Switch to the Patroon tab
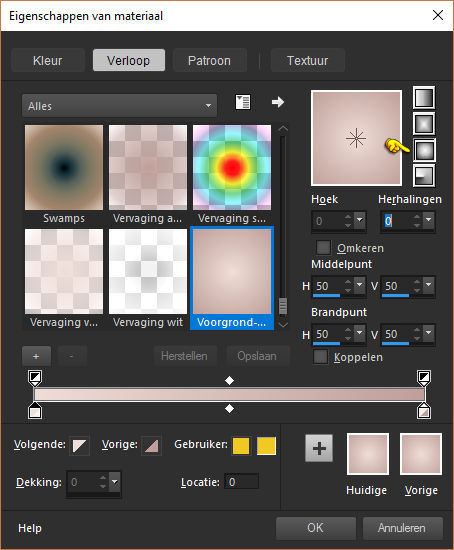Image resolution: width=454 pixels, height=550 pixels. coord(209,61)
